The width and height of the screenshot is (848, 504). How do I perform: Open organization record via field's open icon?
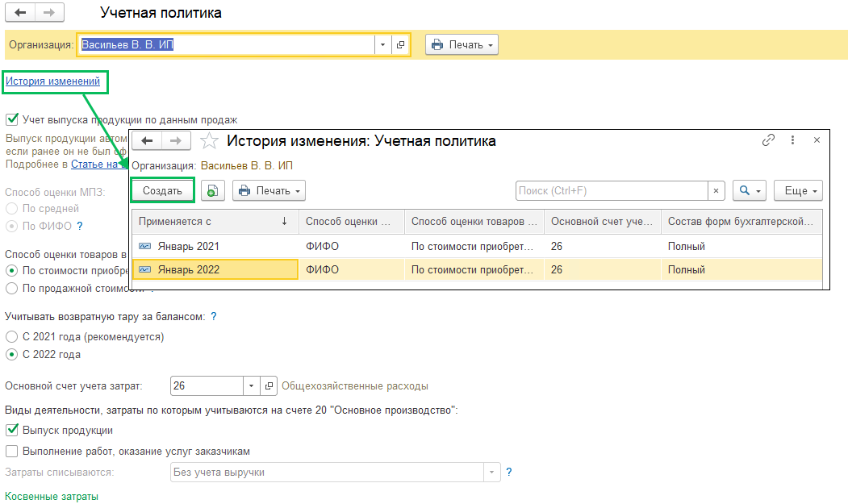tap(400, 45)
